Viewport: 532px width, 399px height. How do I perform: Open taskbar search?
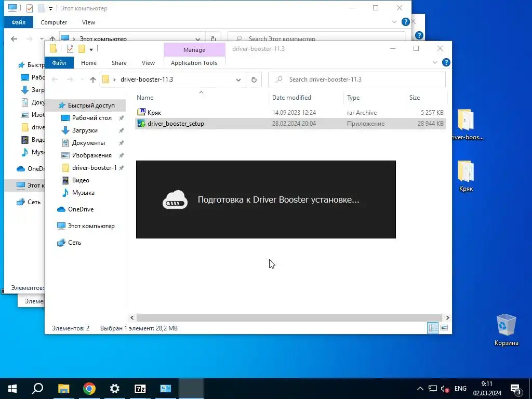(37, 389)
